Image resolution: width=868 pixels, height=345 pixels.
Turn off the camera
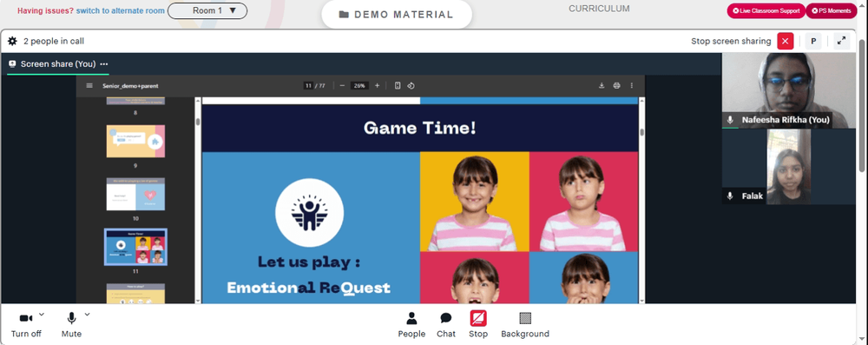coord(26,324)
